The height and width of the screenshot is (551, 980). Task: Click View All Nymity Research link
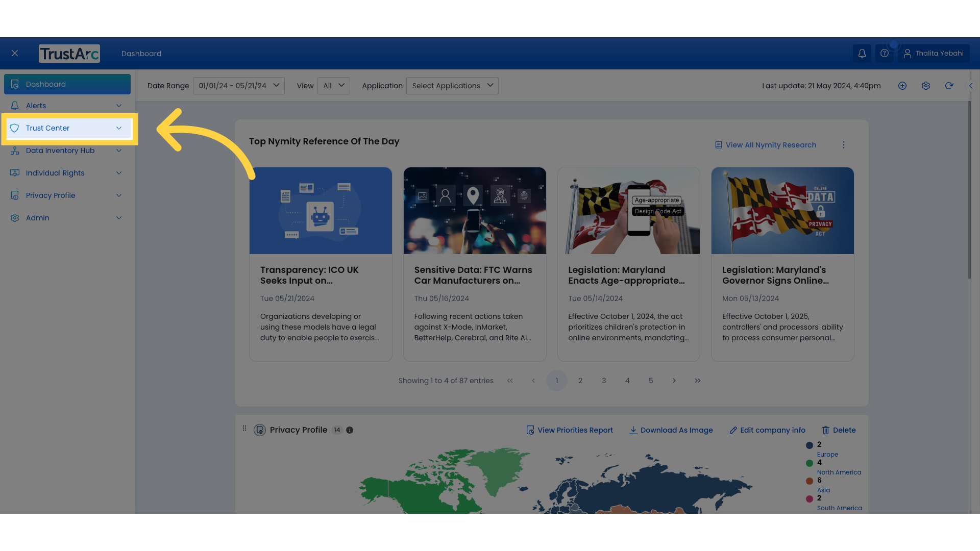click(x=771, y=145)
